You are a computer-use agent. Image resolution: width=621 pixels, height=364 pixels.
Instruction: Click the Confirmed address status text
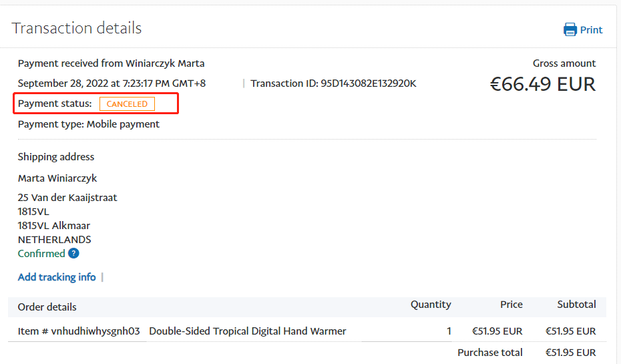(41, 254)
